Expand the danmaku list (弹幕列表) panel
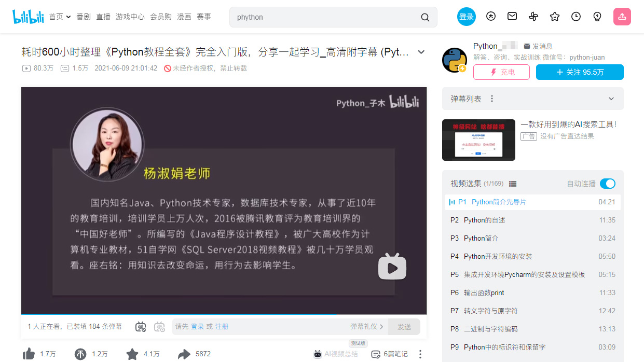The image size is (644, 362). [611, 99]
